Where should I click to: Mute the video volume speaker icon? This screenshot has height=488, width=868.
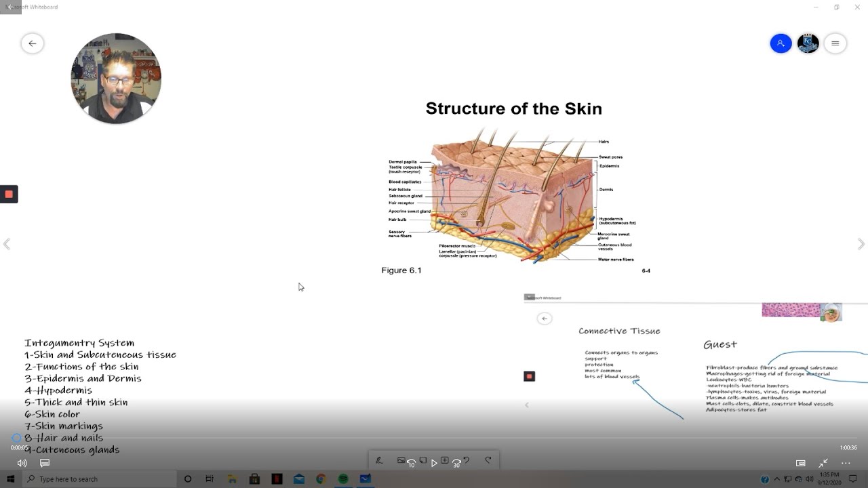(22, 463)
